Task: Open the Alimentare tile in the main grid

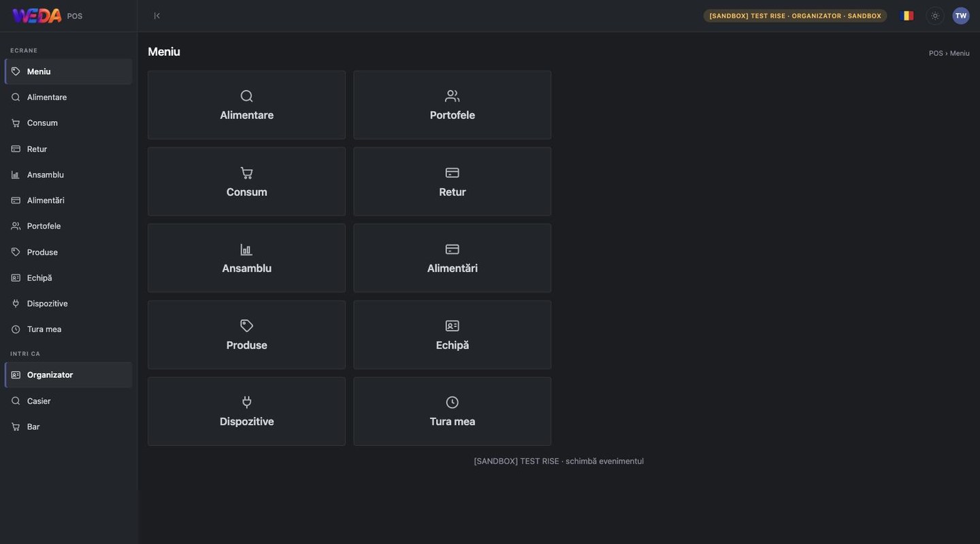Action: click(x=247, y=106)
